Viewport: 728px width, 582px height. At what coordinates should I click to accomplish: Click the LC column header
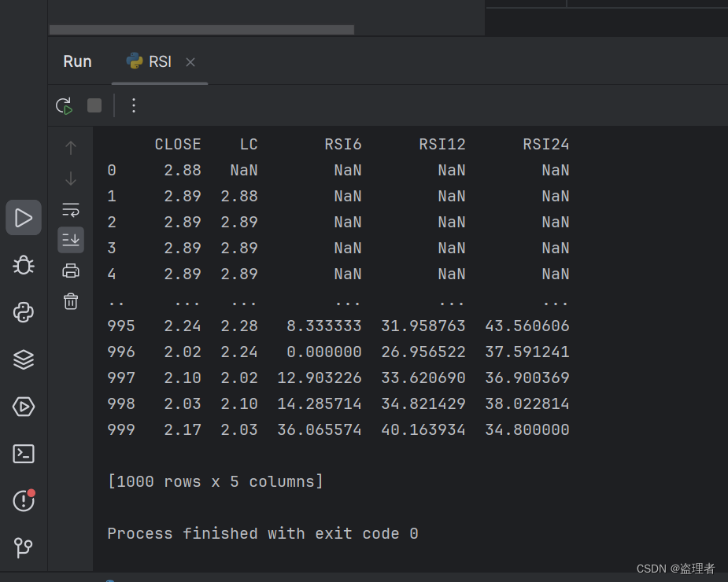[x=249, y=145]
